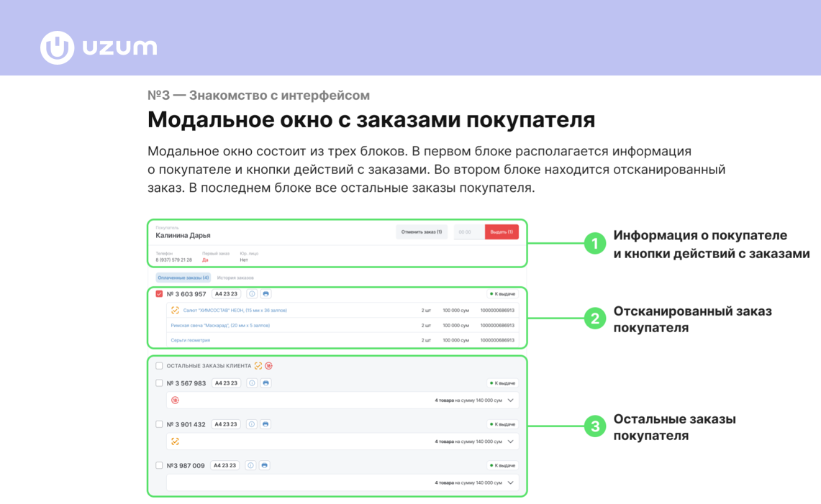Click barcode 1000000686913 in Серьги геометрия row
The height and width of the screenshot is (504, 821).
click(x=497, y=340)
